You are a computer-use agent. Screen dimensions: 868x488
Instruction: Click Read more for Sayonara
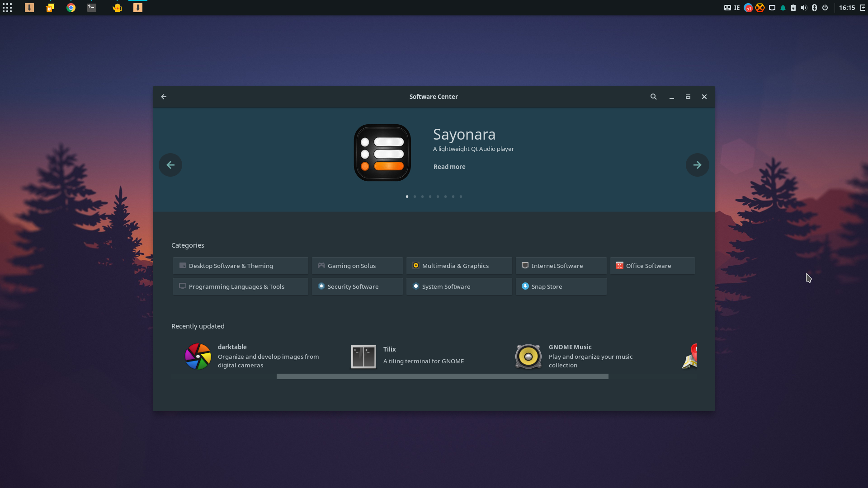[x=449, y=167]
